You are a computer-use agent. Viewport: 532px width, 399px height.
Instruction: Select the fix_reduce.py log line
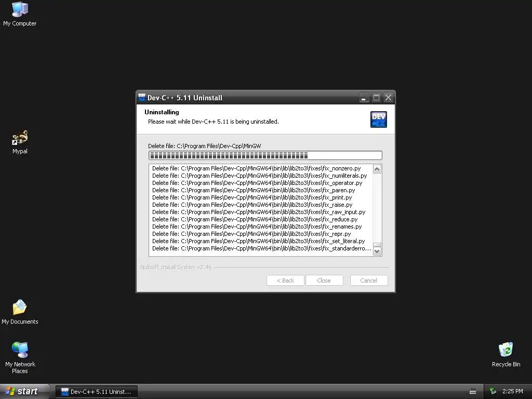(255, 220)
